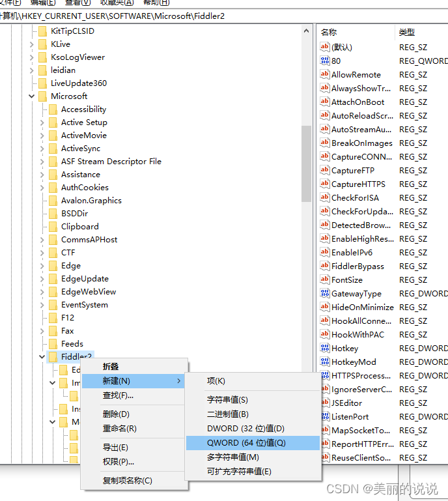Click the Feeds key folder icon
This screenshot has height=501, width=448.
[53, 344]
